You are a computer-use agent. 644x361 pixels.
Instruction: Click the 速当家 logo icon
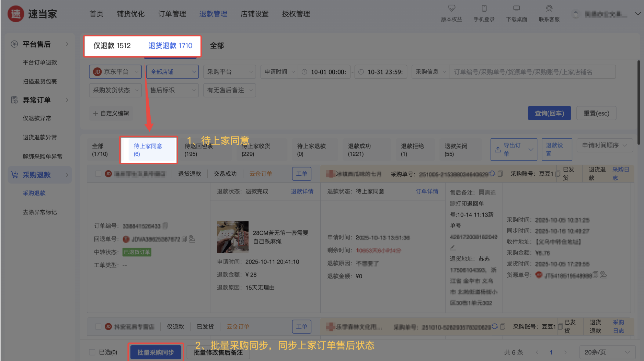point(16,14)
